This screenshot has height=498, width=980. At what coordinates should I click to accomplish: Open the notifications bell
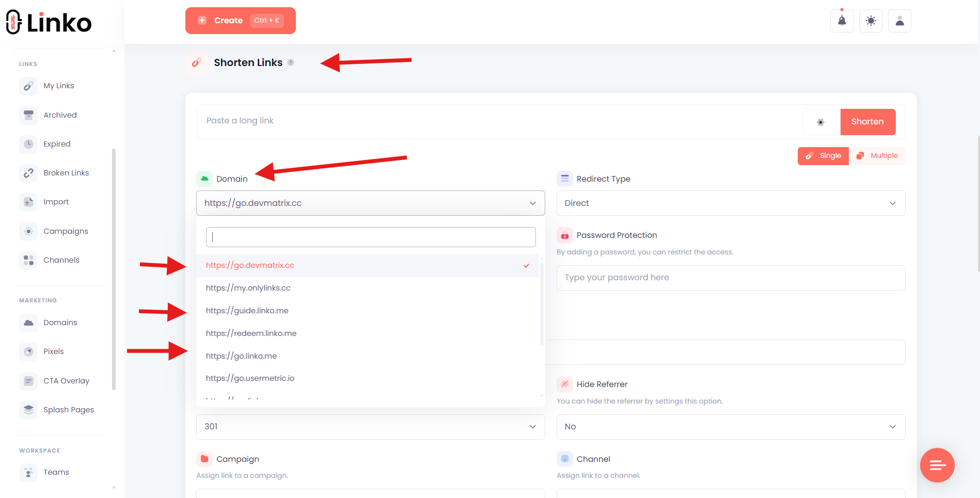[842, 21]
